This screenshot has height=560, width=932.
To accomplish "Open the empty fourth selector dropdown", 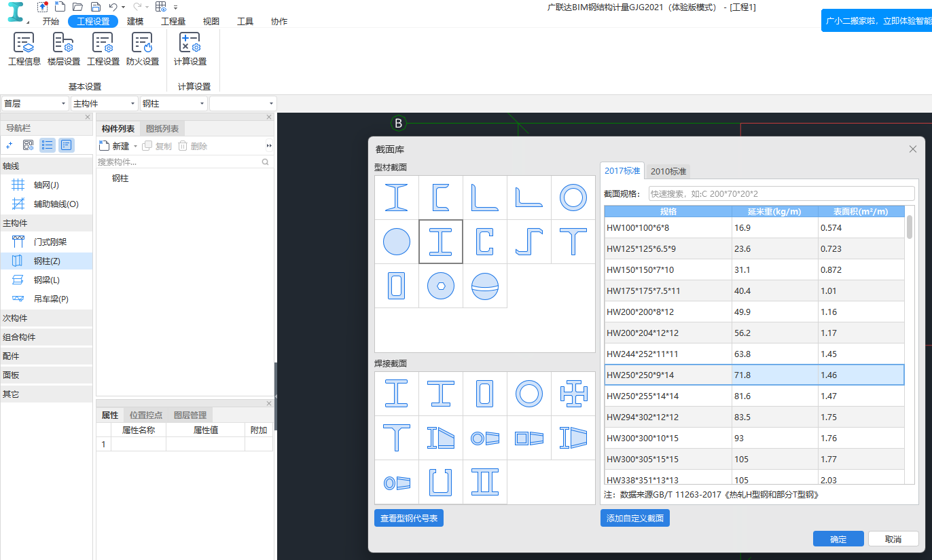I will [x=243, y=104].
